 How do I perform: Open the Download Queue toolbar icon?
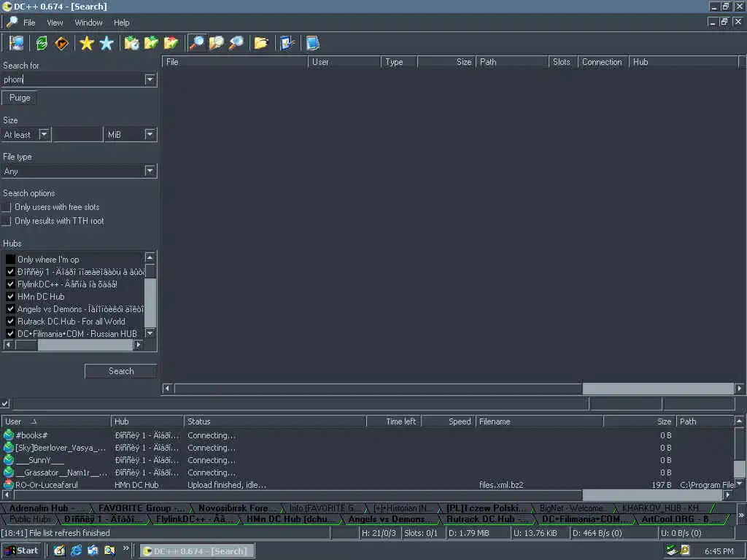(131, 43)
